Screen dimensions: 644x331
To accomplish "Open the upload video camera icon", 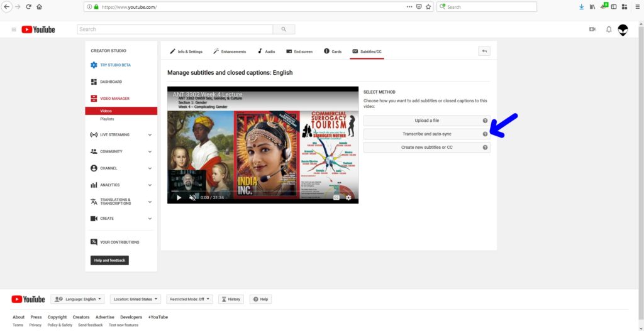I will click(x=592, y=30).
